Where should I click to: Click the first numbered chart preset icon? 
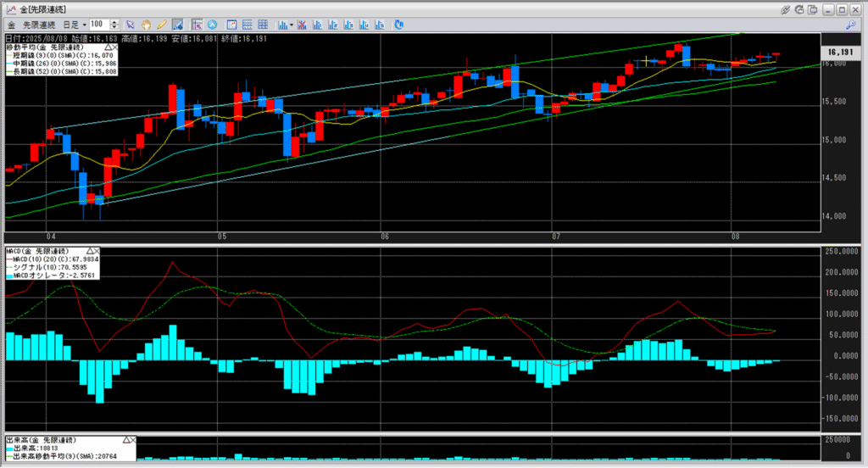pyautogui.click(x=317, y=25)
